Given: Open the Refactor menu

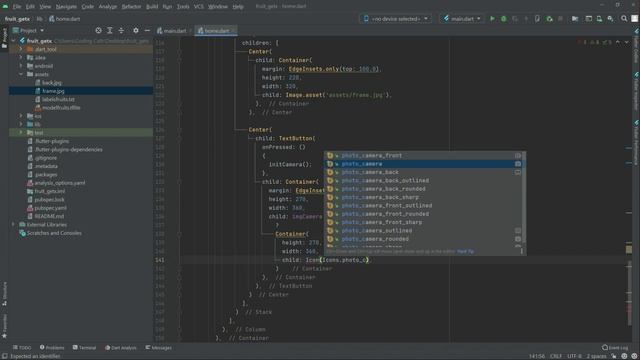Looking at the screenshot, I should point(131,7).
